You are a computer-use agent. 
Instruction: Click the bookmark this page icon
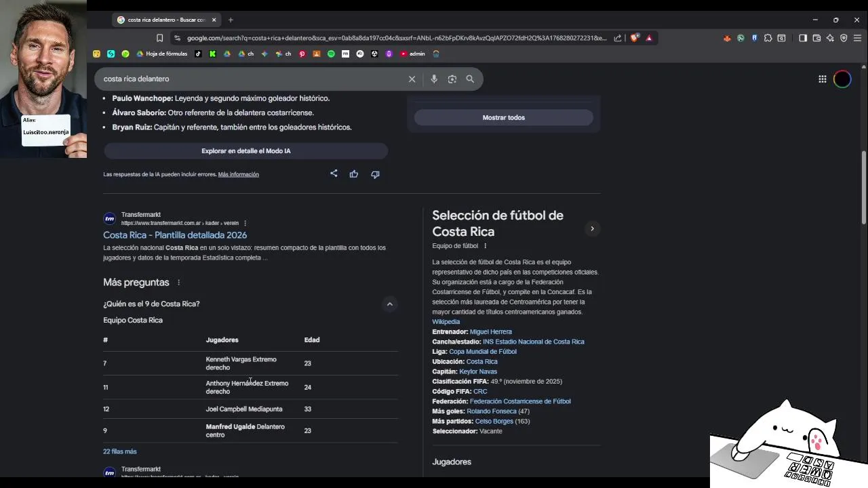pos(160,38)
